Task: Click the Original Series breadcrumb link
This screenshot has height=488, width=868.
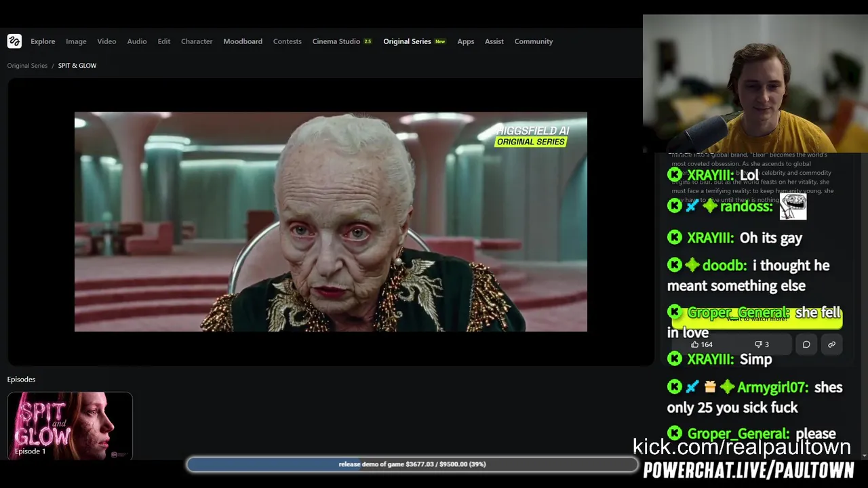Action: [x=27, y=66]
